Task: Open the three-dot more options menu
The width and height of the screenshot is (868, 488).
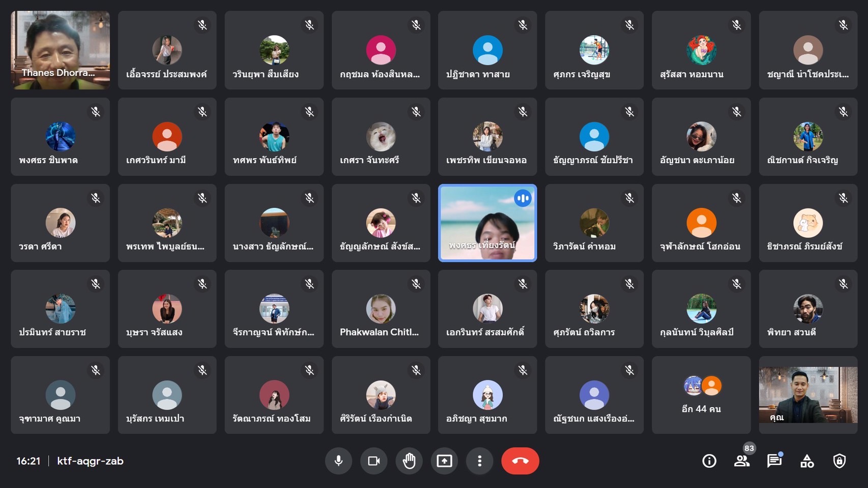Action: (x=479, y=461)
